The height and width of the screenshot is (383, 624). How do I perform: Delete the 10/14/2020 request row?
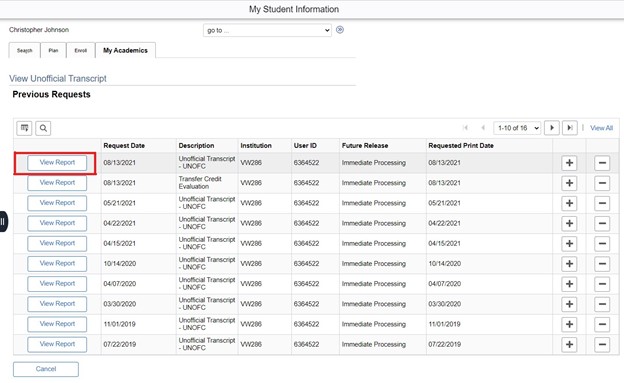602,264
